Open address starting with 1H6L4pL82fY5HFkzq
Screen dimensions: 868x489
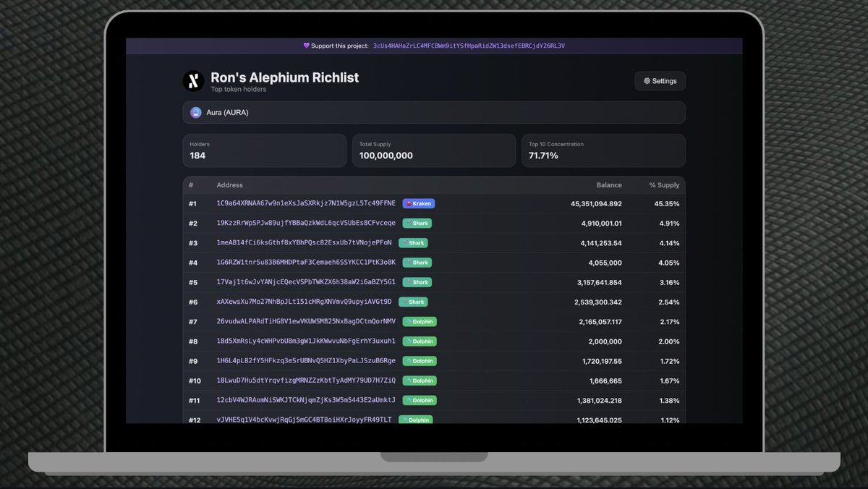click(306, 360)
